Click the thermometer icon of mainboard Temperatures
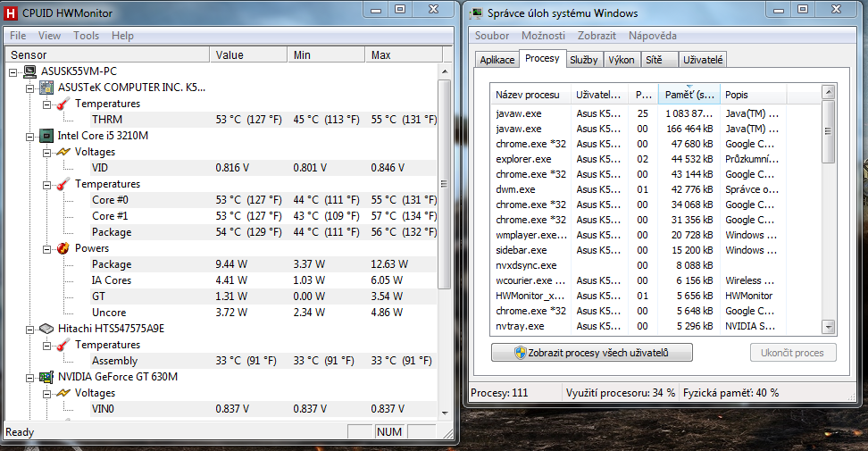The width and height of the screenshot is (868, 451). pyautogui.click(x=63, y=104)
